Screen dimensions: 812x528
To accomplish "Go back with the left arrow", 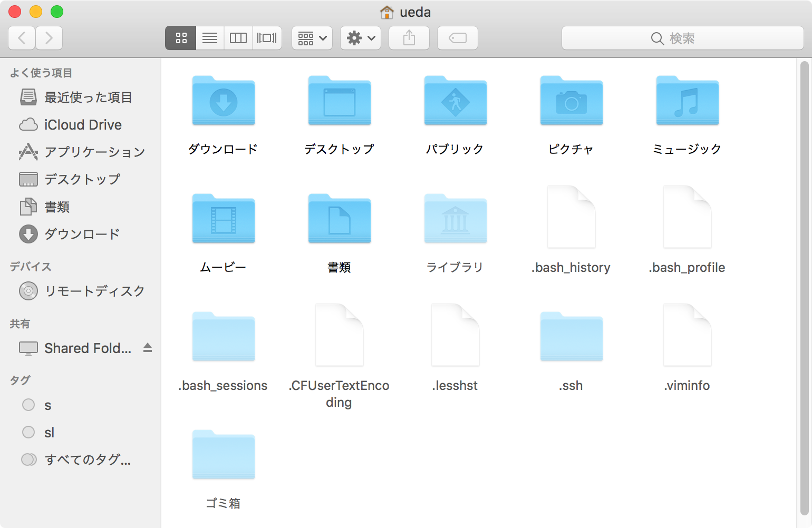I will coord(22,38).
